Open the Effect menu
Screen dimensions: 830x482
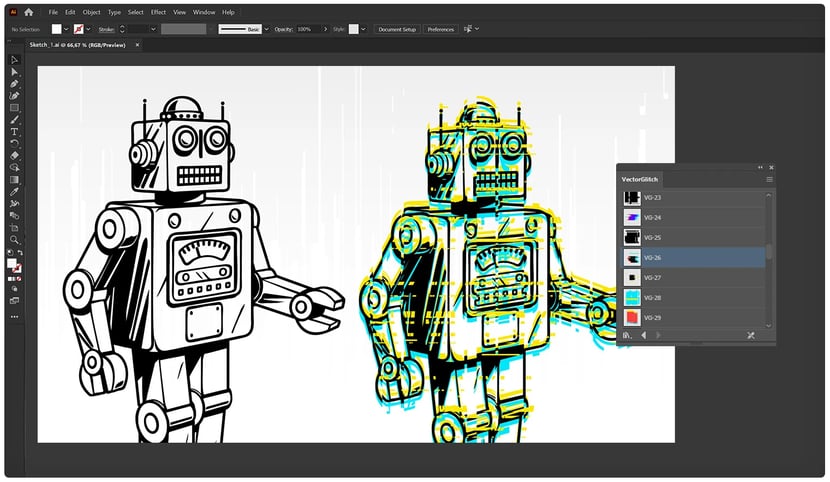[x=158, y=12]
